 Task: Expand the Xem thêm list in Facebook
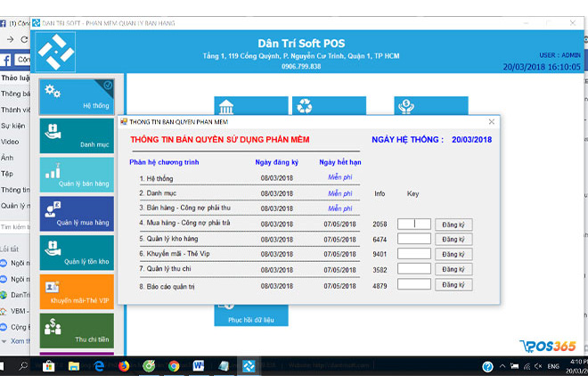tap(16, 341)
